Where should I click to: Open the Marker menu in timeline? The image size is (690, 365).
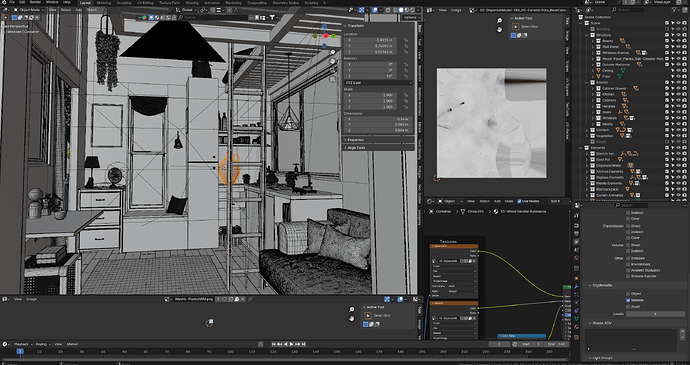(x=72, y=344)
